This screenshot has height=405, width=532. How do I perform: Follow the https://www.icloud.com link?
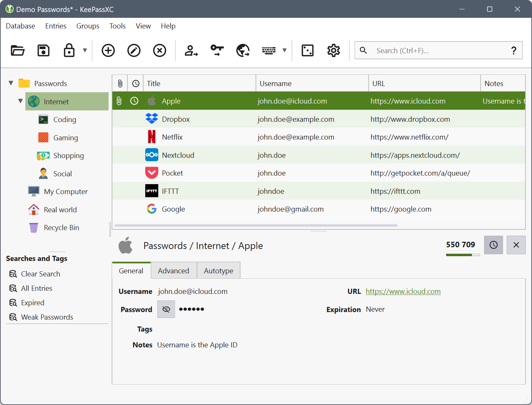tap(403, 291)
